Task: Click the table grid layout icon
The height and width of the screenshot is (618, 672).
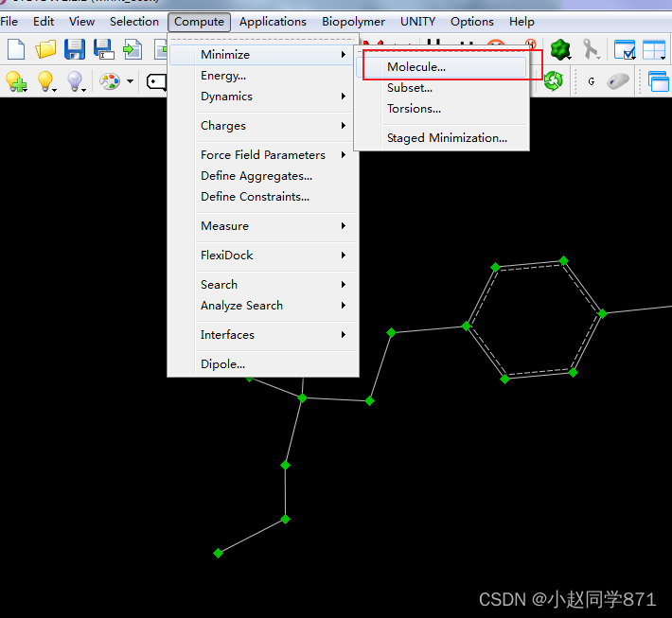Action: point(654,50)
